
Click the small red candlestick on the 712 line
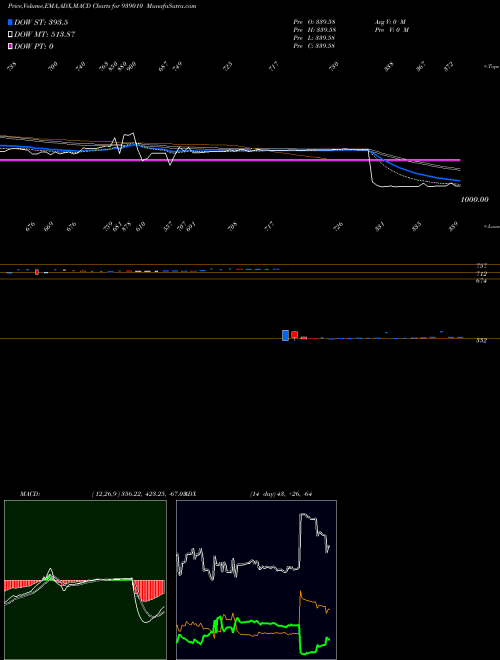pyautogui.click(x=37, y=272)
